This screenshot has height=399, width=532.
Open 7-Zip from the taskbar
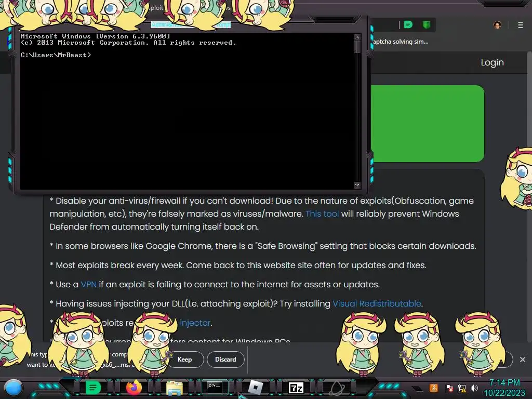point(296,388)
